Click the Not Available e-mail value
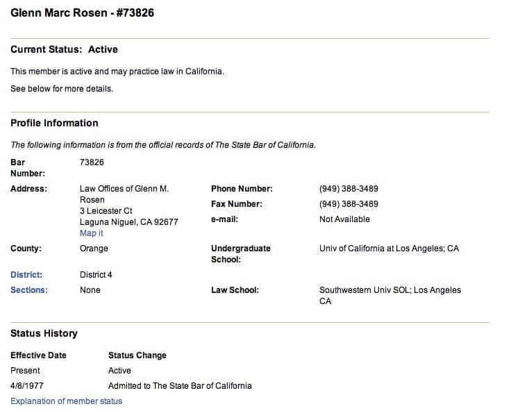This screenshot has width=509, height=420. 344,219
